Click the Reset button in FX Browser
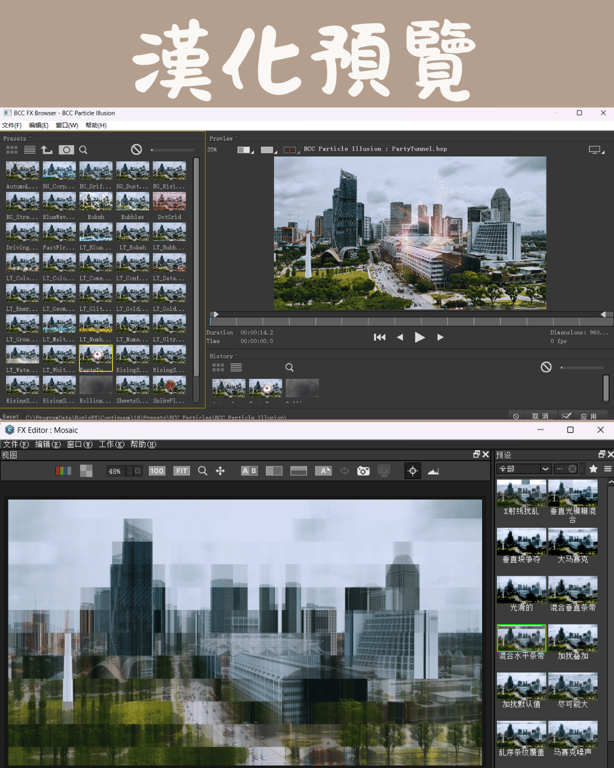This screenshot has height=768, width=614. 11,417
